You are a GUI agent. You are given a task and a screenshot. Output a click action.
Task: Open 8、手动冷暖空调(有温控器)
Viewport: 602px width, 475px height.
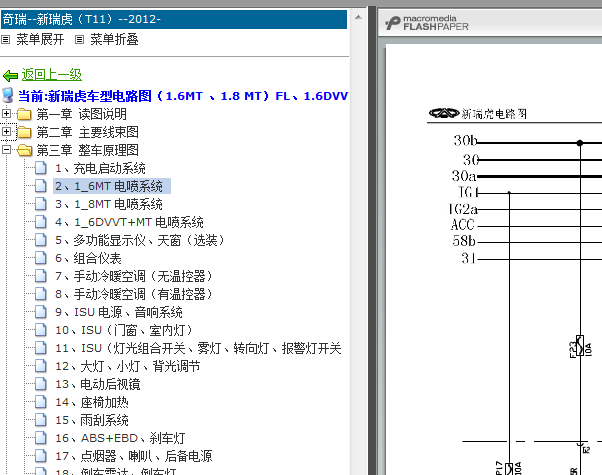pos(134,294)
